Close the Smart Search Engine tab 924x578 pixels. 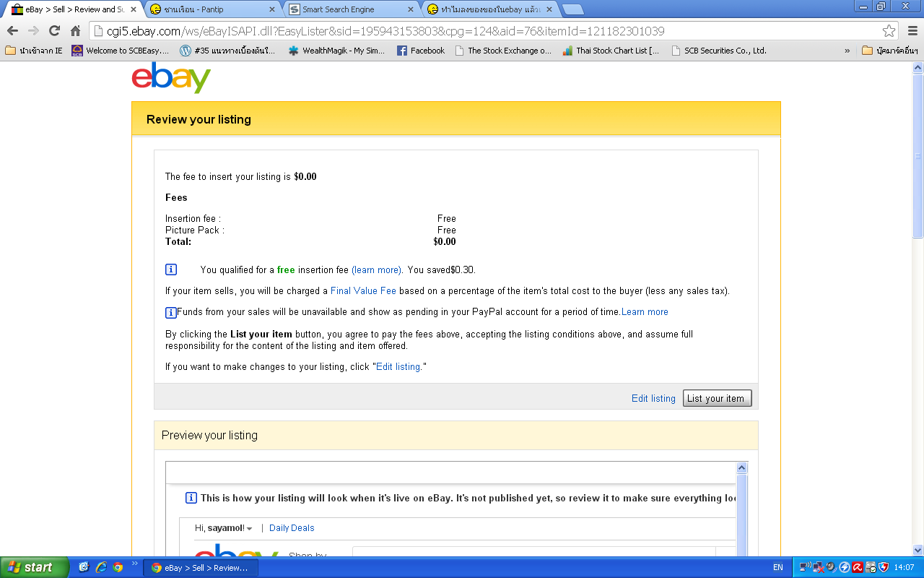click(411, 9)
